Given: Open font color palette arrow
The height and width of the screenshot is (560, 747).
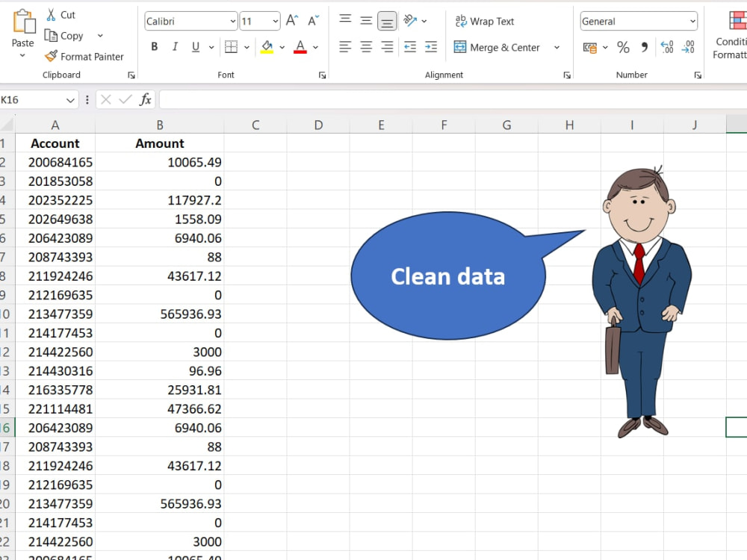Looking at the screenshot, I should (315, 47).
